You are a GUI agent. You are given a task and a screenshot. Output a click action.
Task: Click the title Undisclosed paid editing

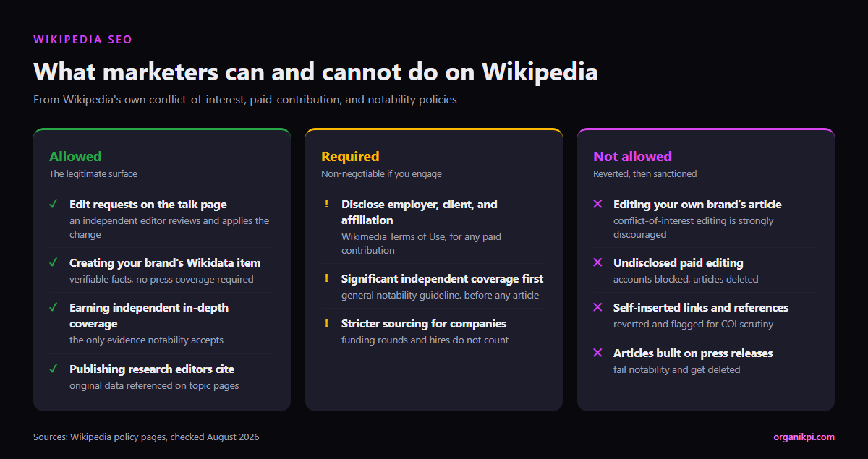[x=678, y=263]
